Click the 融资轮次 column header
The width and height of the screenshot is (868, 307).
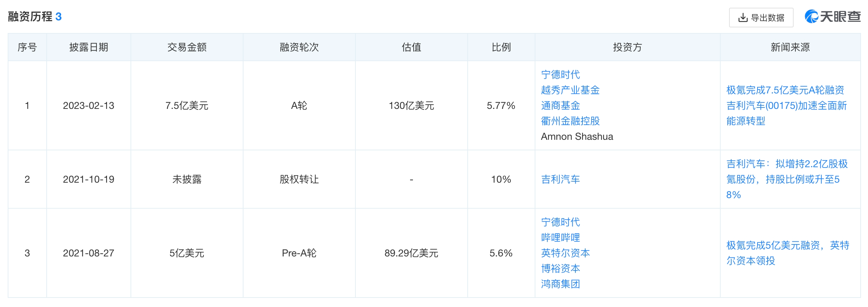(299, 47)
